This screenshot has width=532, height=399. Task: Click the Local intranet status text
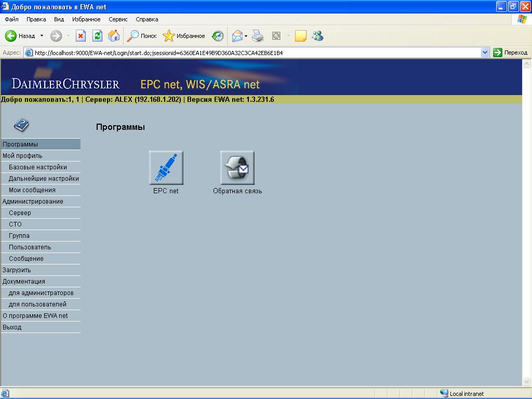click(467, 394)
